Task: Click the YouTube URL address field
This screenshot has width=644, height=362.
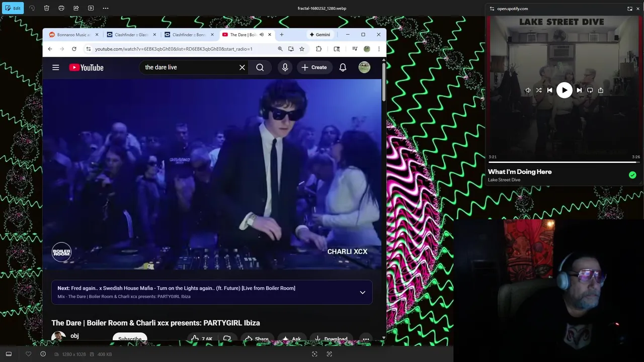Action: 174,49
